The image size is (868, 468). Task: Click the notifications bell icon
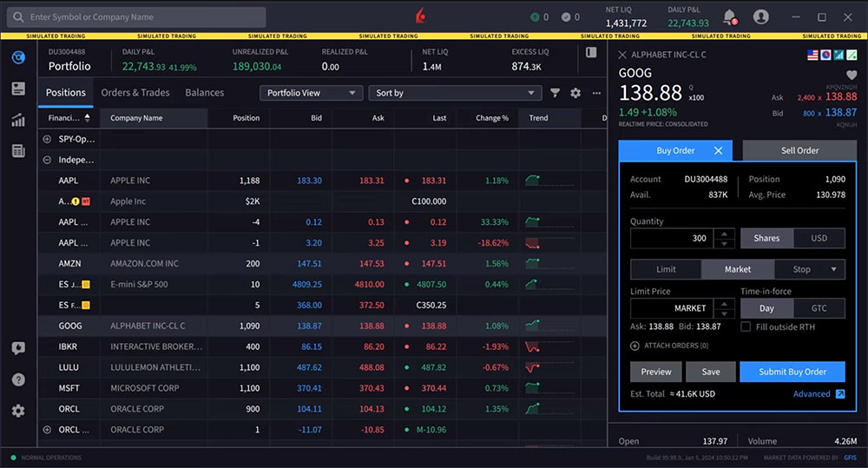[x=730, y=17]
